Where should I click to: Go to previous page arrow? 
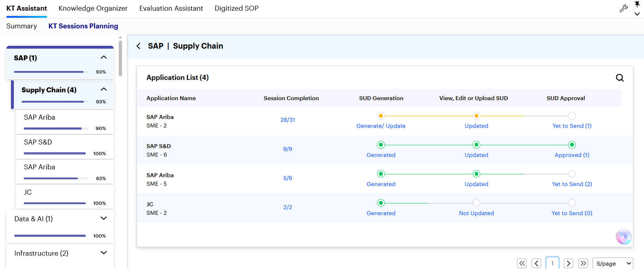(536, 263)
